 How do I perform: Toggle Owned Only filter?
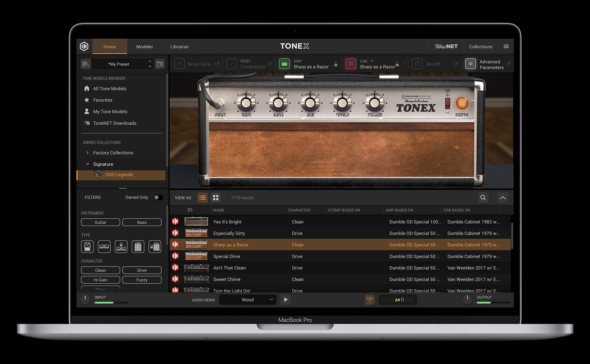(x=158, y=197)
